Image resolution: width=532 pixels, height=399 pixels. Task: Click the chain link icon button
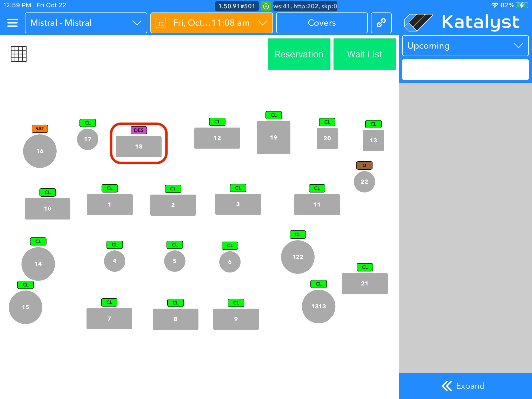[x=381, y=23]
